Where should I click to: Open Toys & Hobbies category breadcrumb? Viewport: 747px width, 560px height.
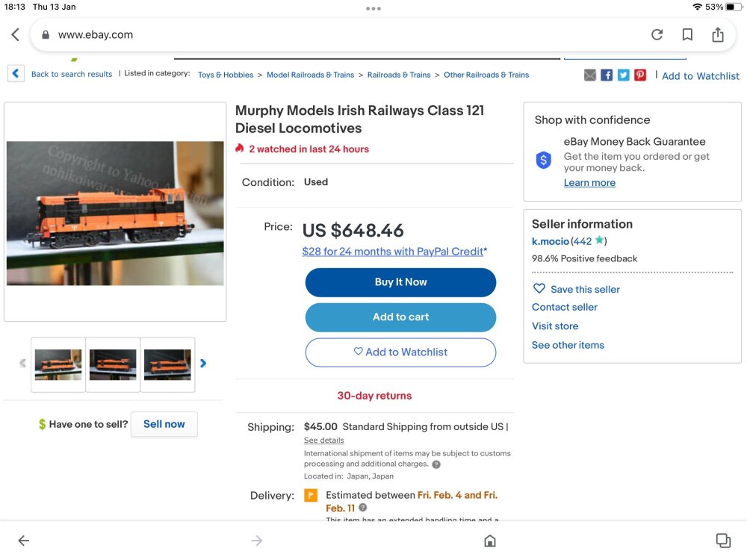tap(226, 75)
